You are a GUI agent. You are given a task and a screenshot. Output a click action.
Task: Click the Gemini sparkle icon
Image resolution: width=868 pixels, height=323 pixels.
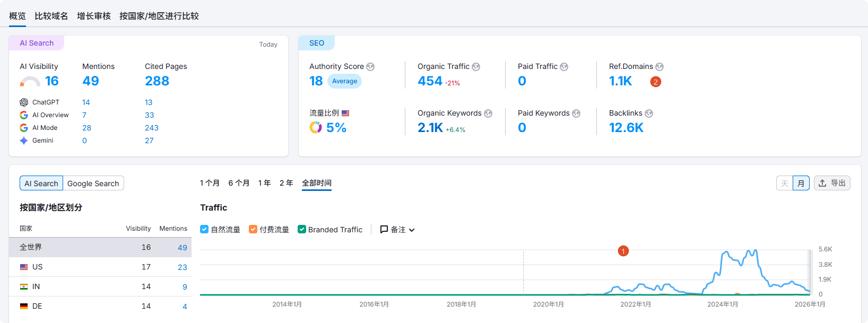[24, 141]
